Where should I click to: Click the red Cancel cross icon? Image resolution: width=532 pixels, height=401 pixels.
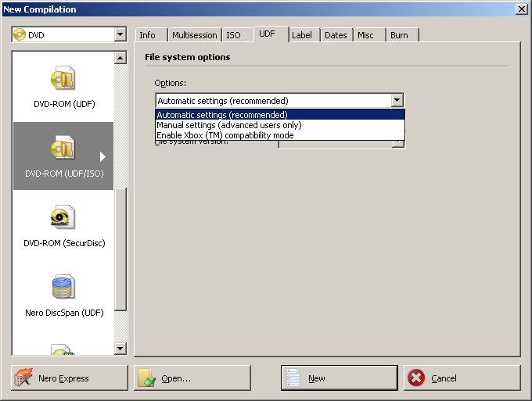click(416, 378)
